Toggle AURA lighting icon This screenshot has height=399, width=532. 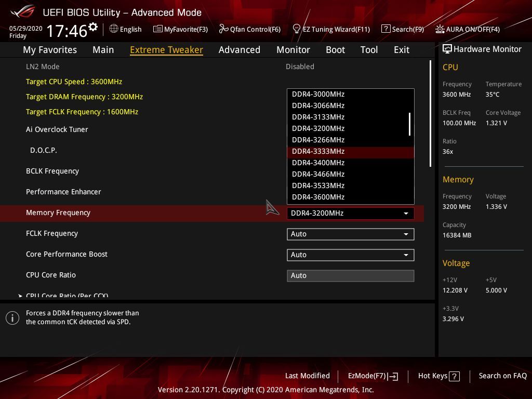pyautogui.click(x=440, y=29)
